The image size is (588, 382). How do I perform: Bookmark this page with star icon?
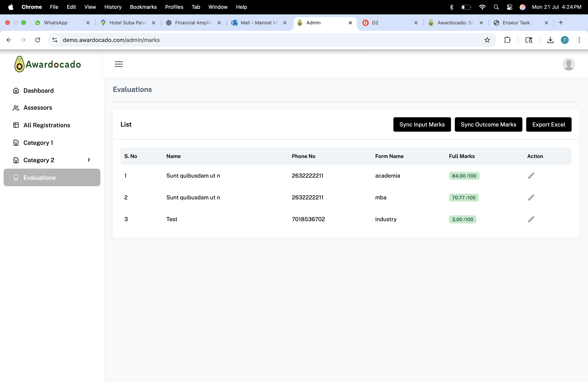487,40
